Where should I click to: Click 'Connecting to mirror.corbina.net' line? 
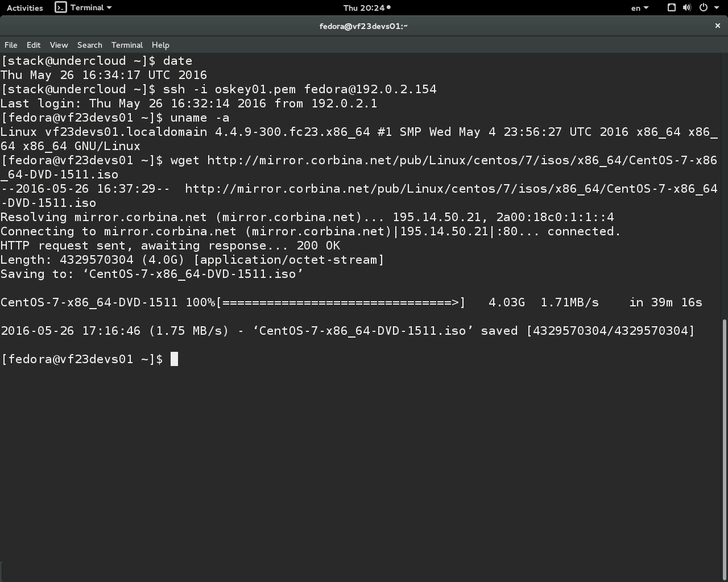click(311, 231)
